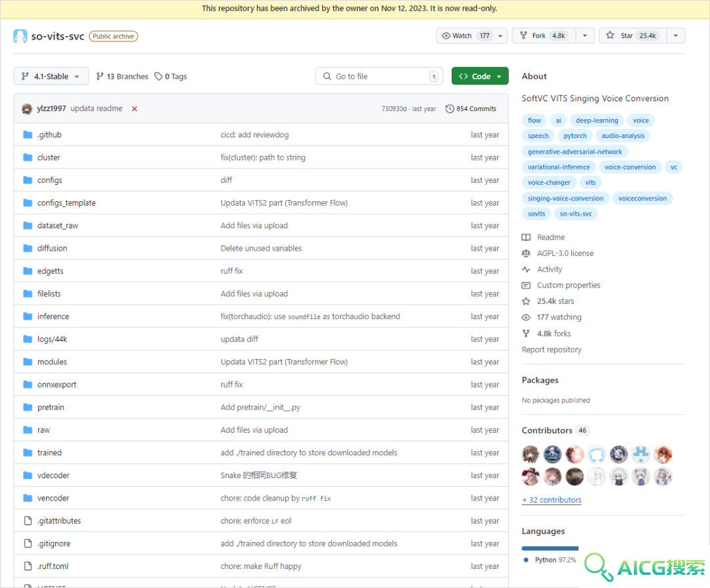Click the fork icon beside 4.8k forks
Image resolution: width=710 pixels, height=588 pixels.
point(526,333)
